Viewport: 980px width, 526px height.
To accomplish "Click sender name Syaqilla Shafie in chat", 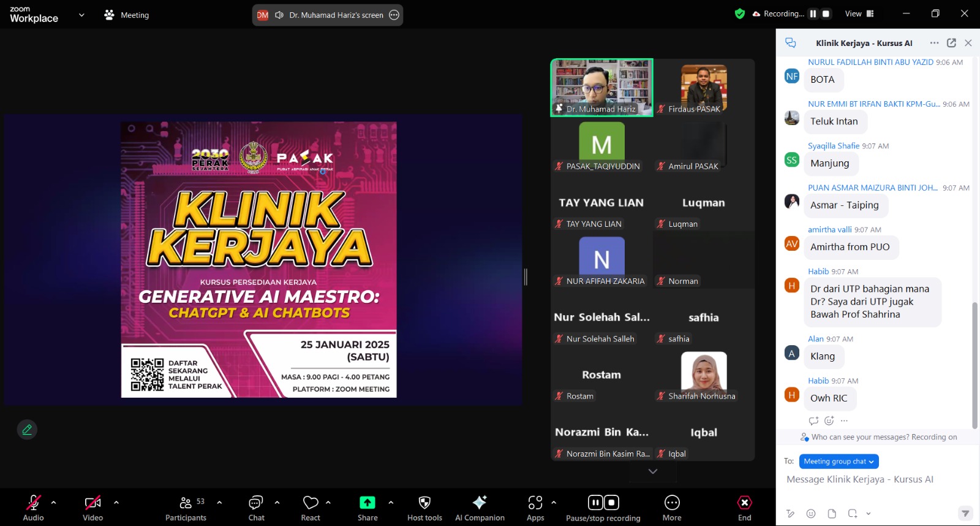I will click(x=834, y=146).
